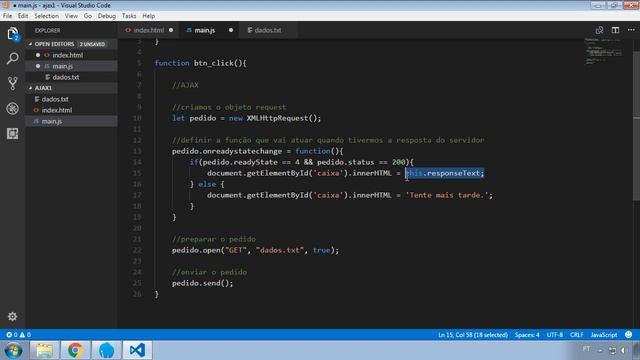Image resolution: width=640 pixels, height=360 pixels.
Task: Open the Debug view icon
Action: click(x=12, y=109)
